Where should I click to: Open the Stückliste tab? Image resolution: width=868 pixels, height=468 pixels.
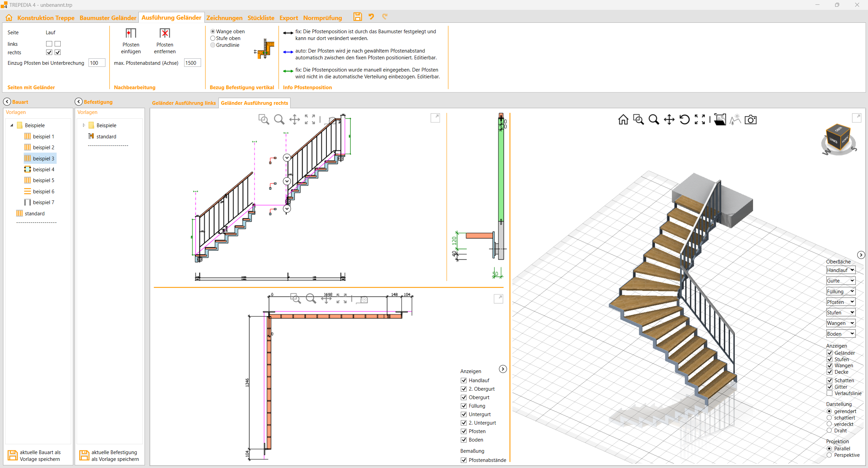point(260,18)
